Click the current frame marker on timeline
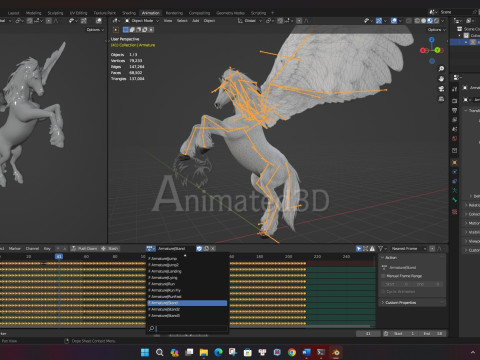Image resolution: width=480 pixels, height=360 pixels. coord(59,256)
